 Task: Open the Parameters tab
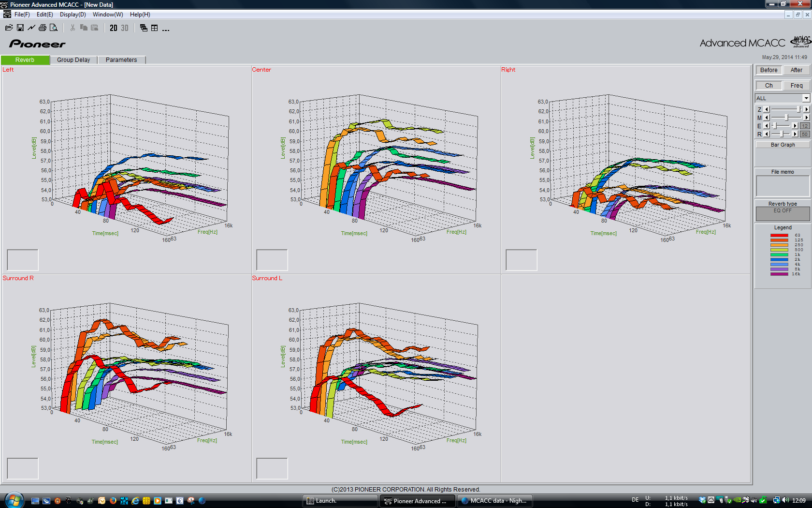tap(121, 60)
